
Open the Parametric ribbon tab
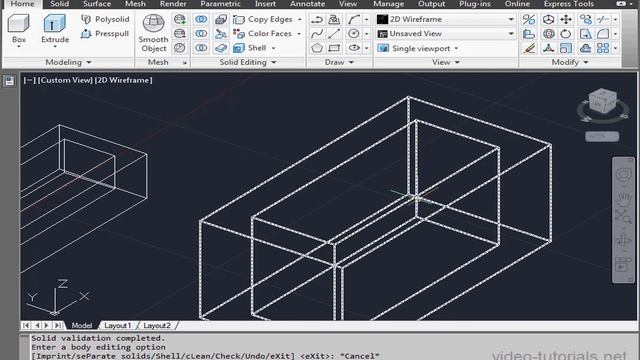point(220,4)
